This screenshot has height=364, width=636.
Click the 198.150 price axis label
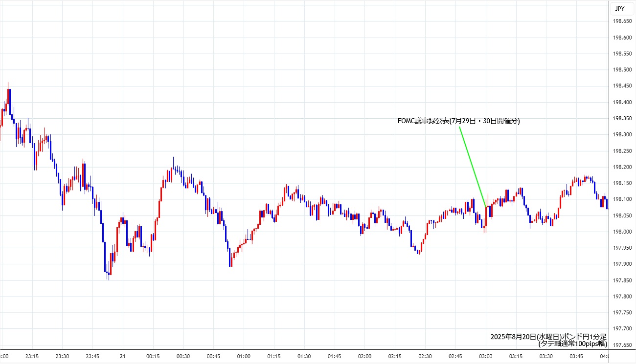click(x=623, y=183)
